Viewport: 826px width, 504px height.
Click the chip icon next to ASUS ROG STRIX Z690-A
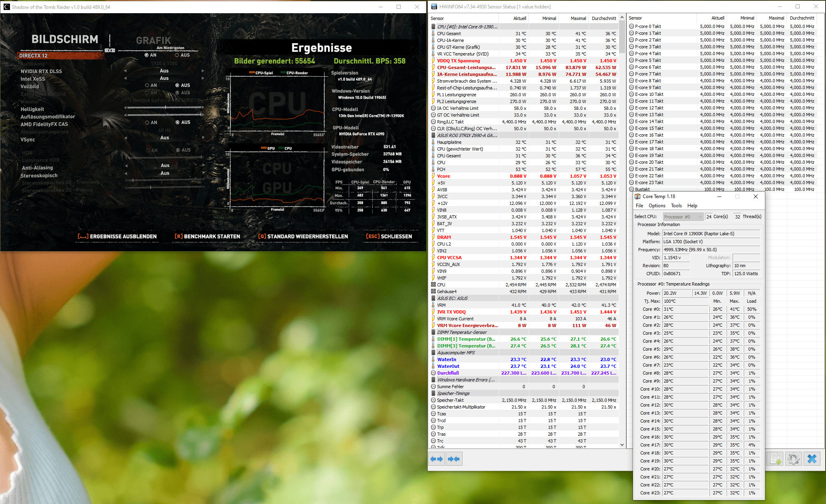click(433, 135)
